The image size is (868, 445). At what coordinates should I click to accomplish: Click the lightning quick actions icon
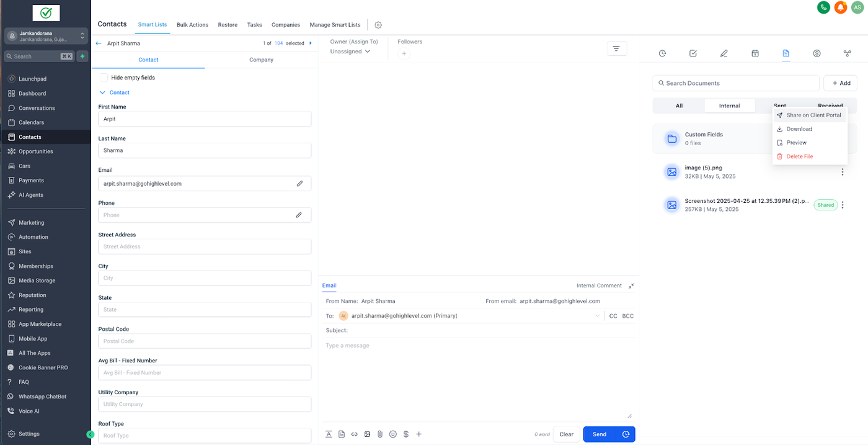click(x=82, y=56)
